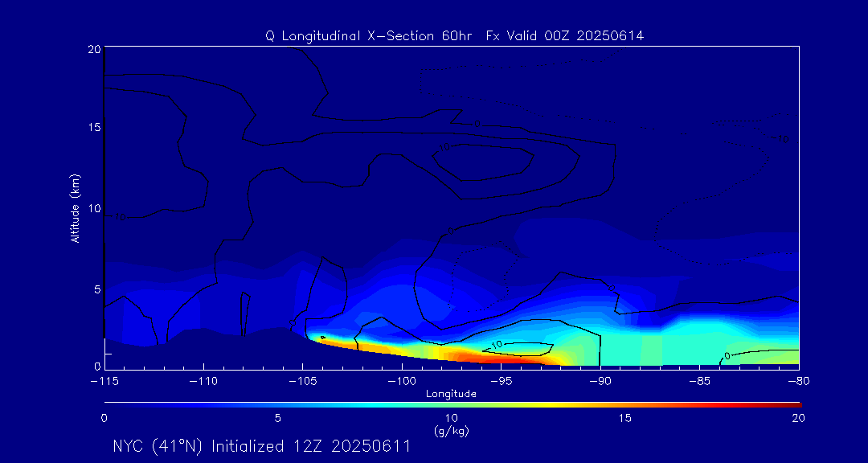
Task: Click the 'Longitude' horizontal axis label
Action: 451,394
